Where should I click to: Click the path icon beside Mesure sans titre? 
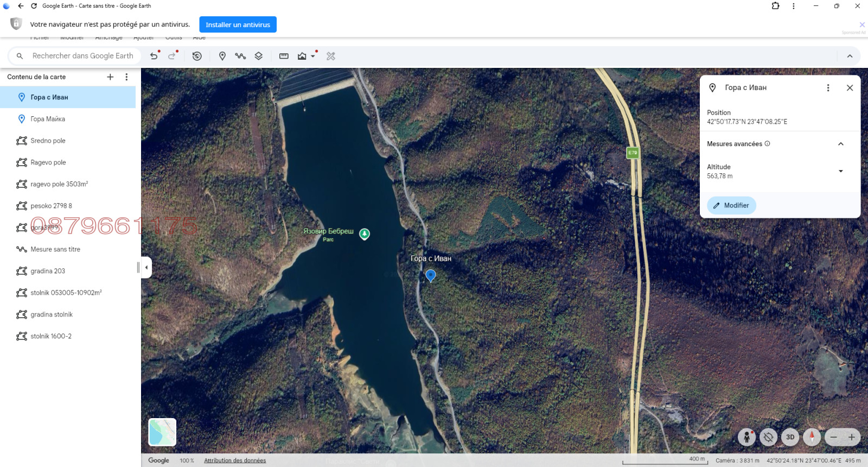pos(22,249)
